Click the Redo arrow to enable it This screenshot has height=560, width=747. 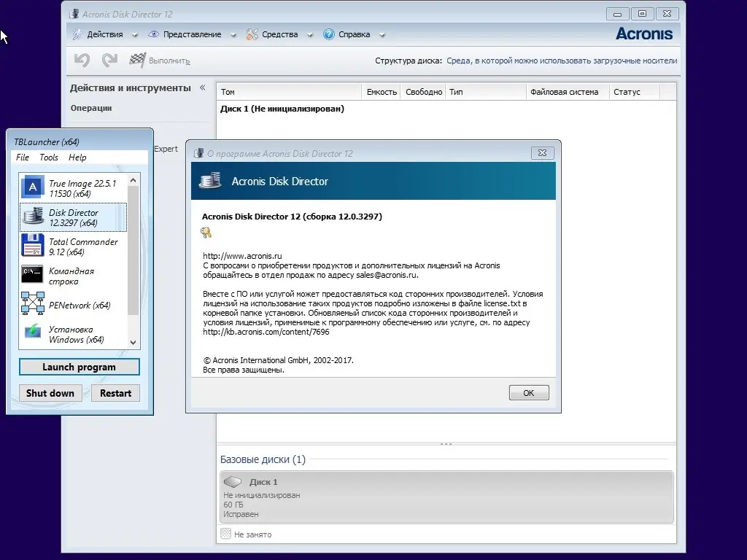pos(110,61)
